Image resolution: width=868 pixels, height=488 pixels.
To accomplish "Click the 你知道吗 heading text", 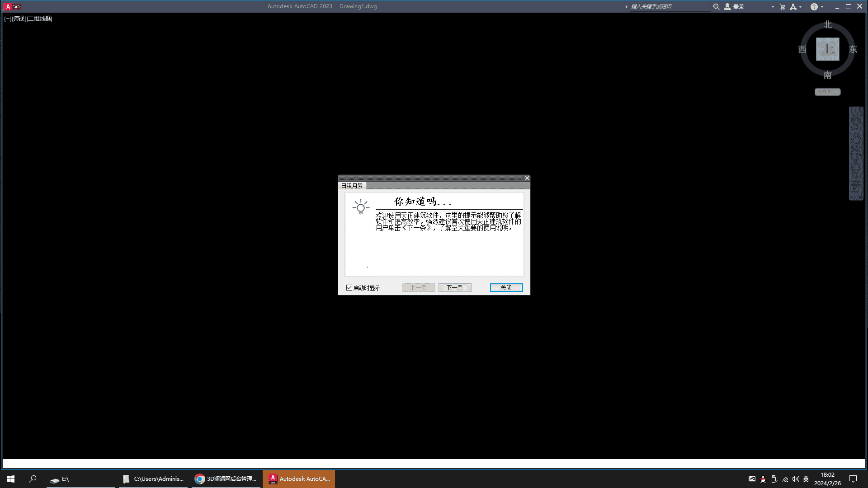I will click(x=422, y=202).
